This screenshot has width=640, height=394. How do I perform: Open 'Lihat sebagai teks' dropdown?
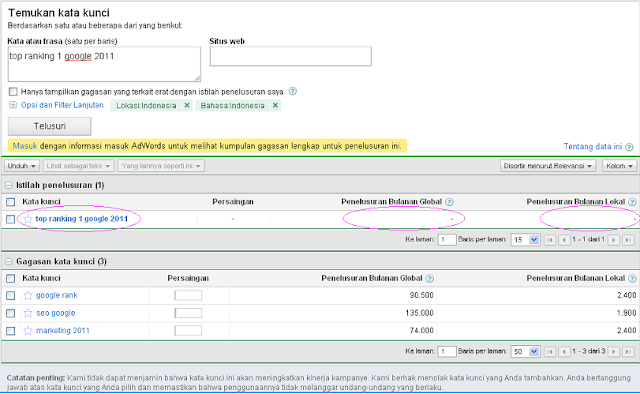tap(78, 166)
